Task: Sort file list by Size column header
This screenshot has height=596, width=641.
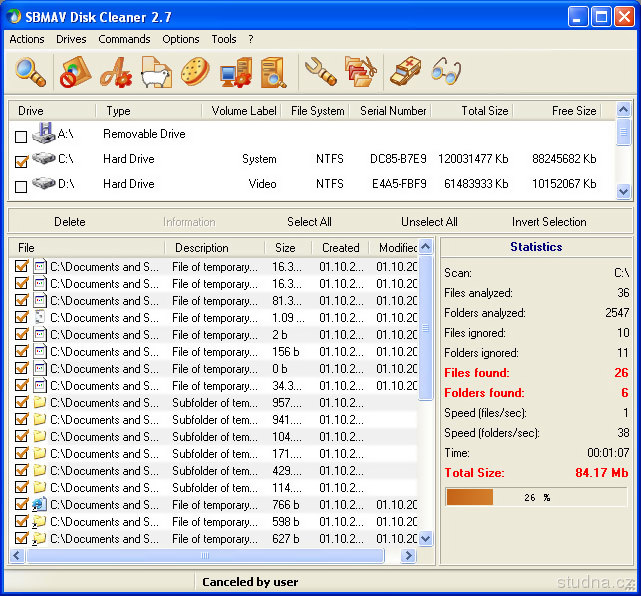Action: (285, 248)
